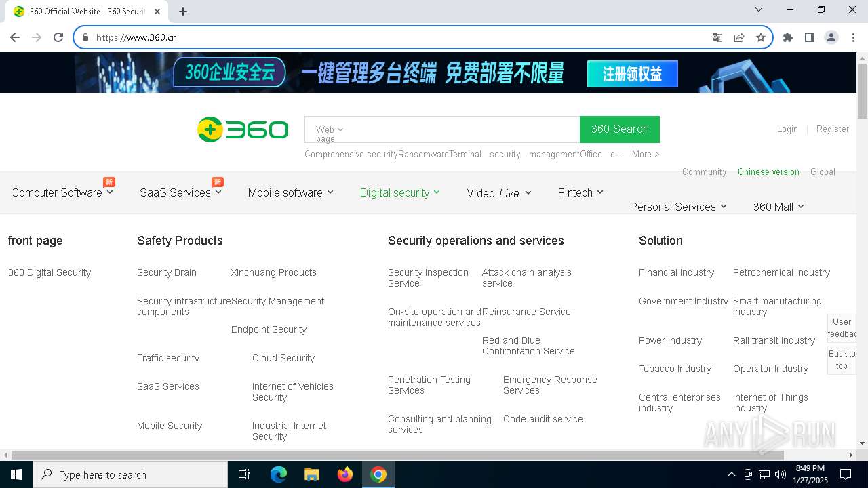Open the Chrome profile avatar
Viewport: 868px width, 488px height.
click(831, 37)
